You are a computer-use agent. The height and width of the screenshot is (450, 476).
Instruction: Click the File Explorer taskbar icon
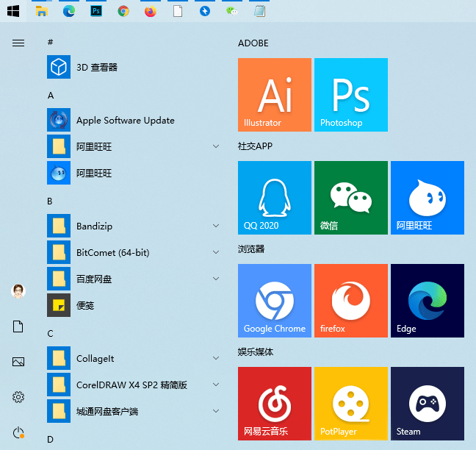click(42, 11)
